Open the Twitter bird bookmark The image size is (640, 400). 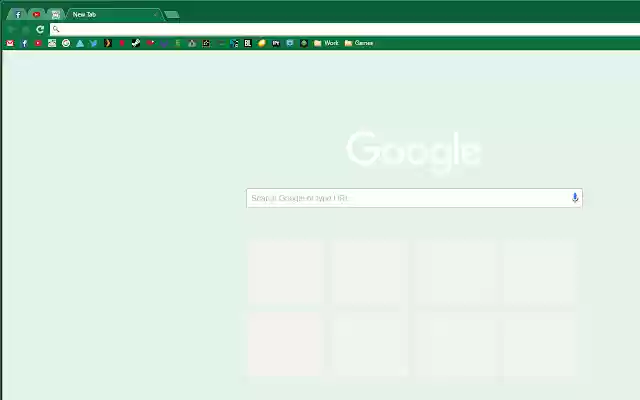[94, 43]
